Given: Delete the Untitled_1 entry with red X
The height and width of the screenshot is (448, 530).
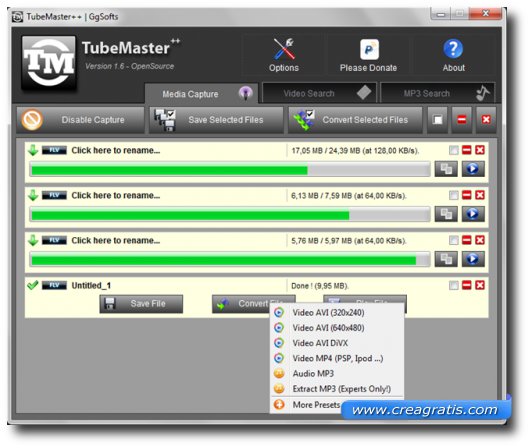Looking at the screenshot, I should (x=480, y=285).
